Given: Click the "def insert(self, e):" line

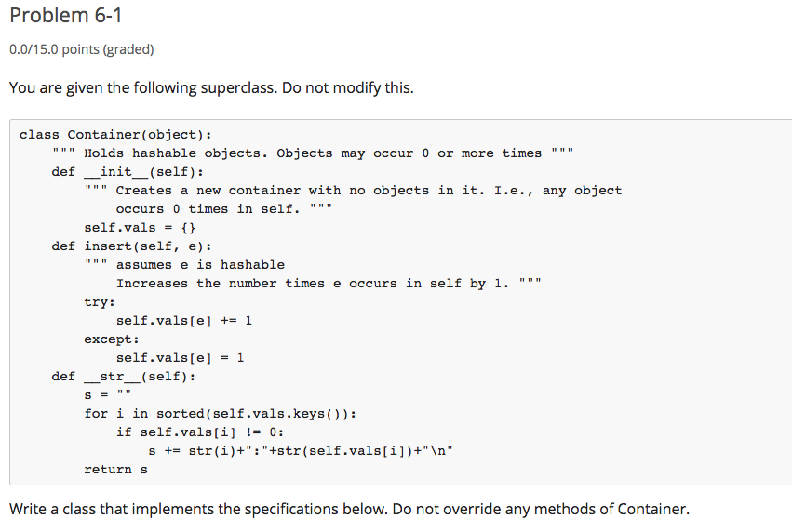Looking at the screenshot, I should (131, 246).
